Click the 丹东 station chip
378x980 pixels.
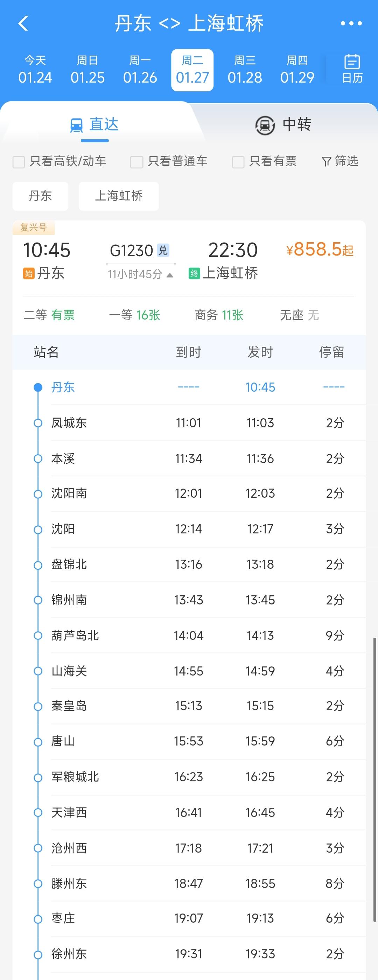[40, 196]
